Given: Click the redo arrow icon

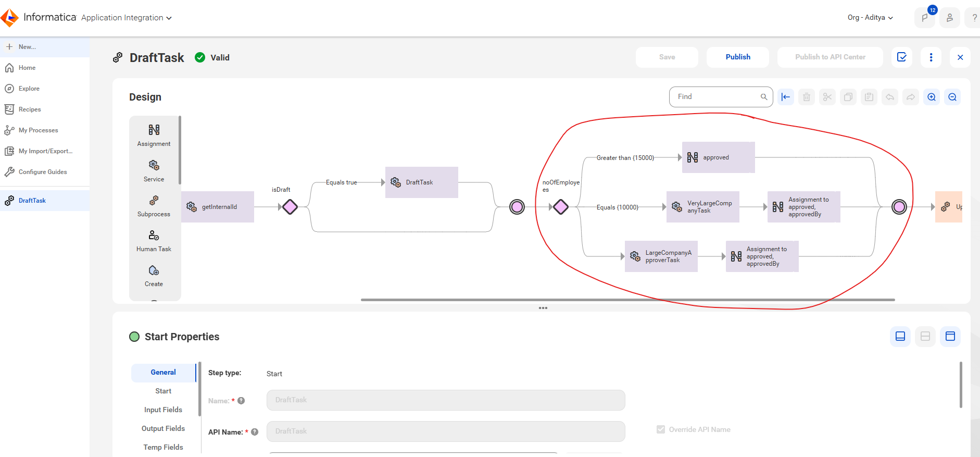Looking at the screenshot, I should pos(911,97).
